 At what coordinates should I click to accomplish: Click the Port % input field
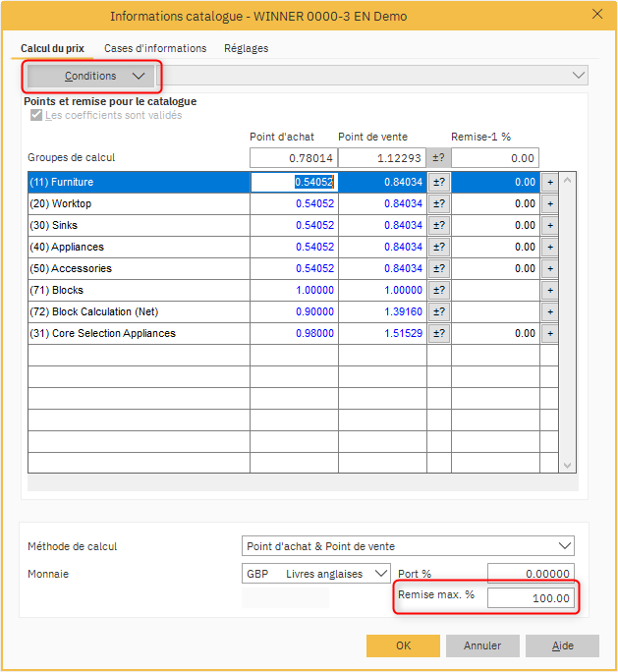tap(531, 574)
